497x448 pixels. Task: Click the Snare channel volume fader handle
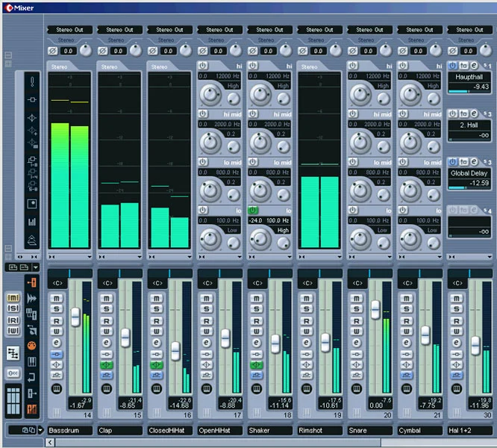point(375,308)
